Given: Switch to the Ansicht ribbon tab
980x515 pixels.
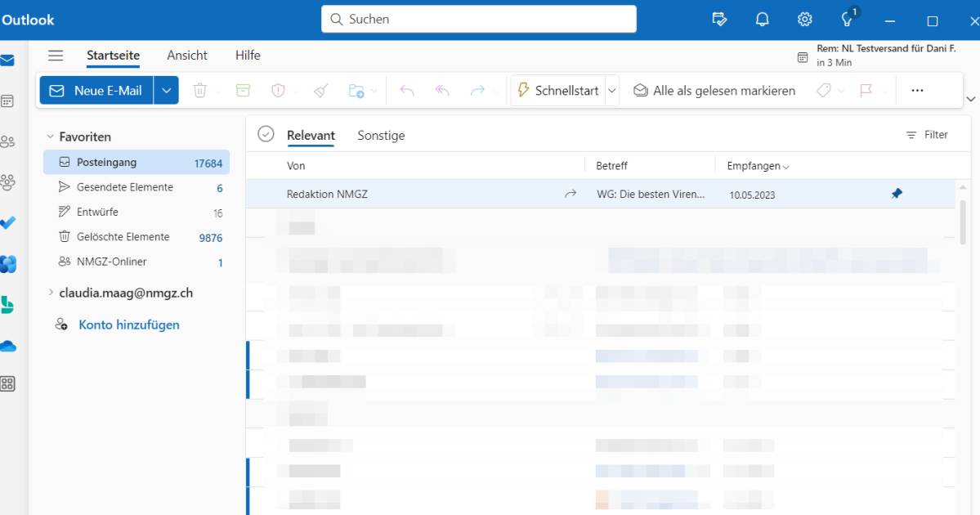Looking at the screenshot, I should (186, 55).
